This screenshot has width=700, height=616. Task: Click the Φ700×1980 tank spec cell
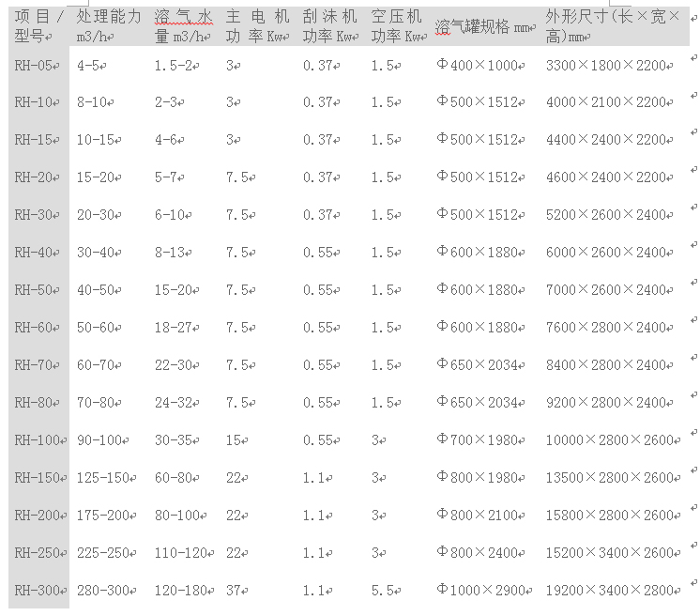[x=480, y=440]
